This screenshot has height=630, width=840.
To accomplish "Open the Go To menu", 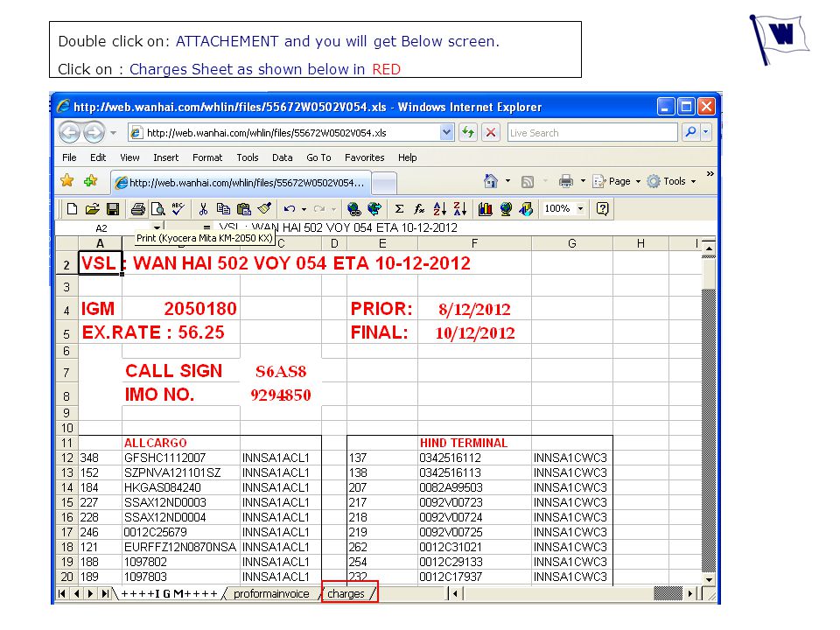I will pos(318,157).
